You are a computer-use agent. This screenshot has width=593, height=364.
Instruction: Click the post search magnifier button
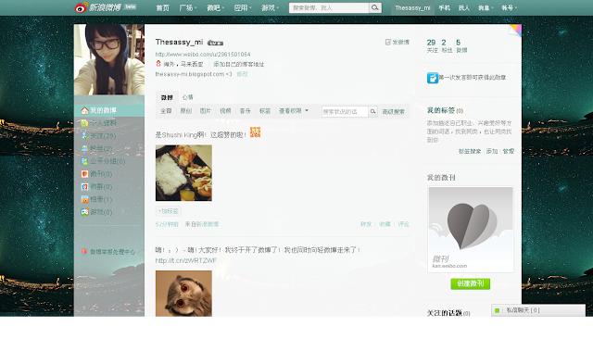click(x=372, y=111)
